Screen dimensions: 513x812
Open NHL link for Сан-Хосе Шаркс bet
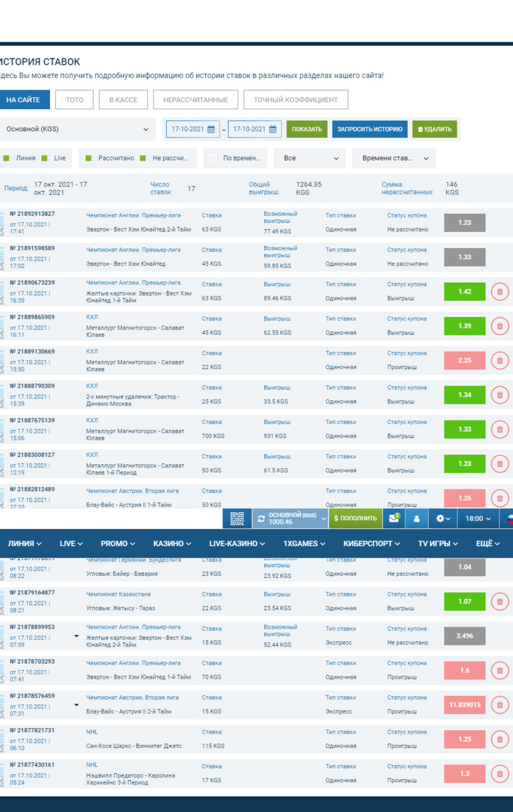[x=92, y=732]
